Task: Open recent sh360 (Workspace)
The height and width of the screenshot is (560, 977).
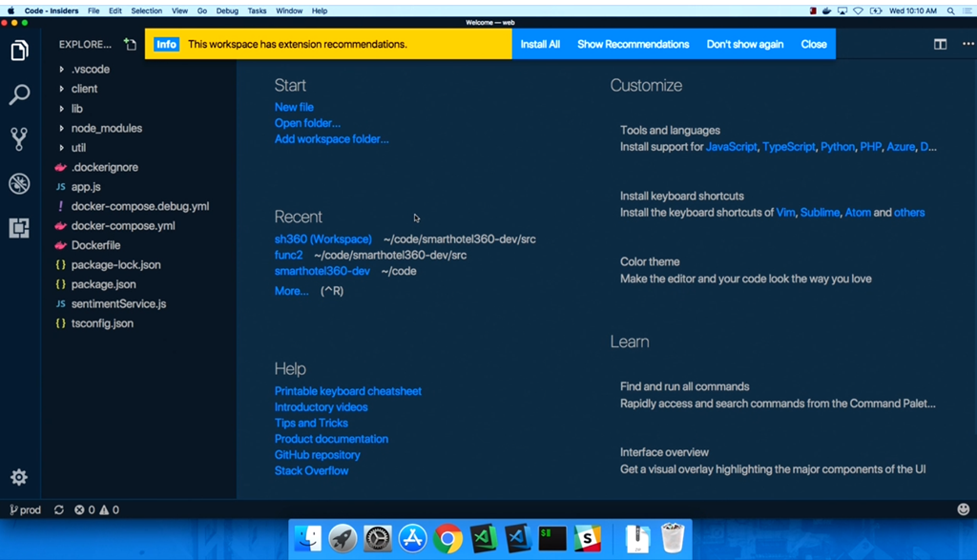Action: tap(322, 239)
